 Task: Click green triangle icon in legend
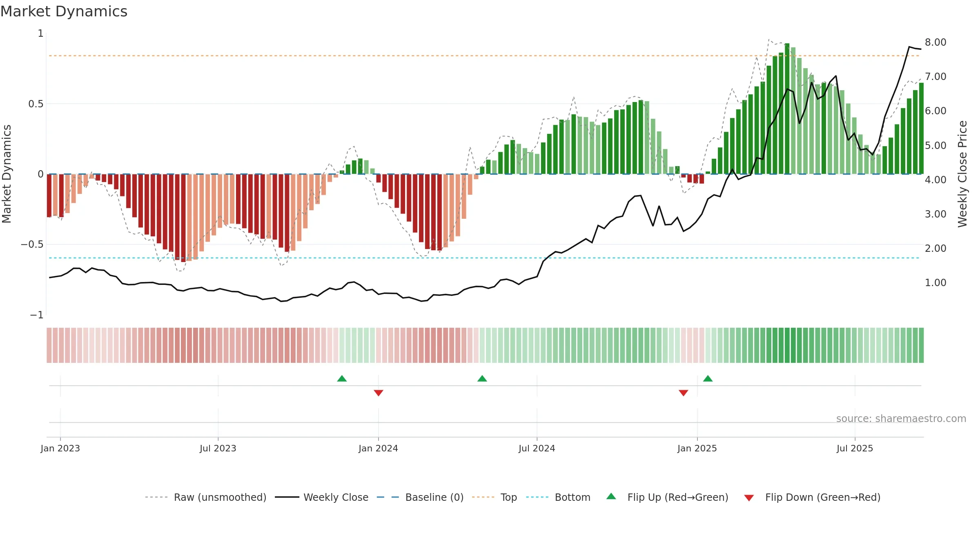[611, 496]
